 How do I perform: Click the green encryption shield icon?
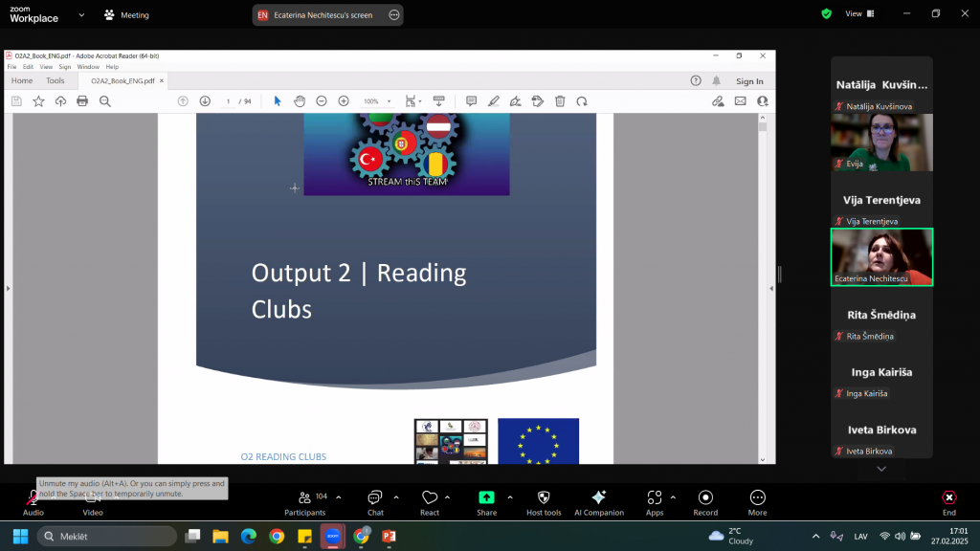(826, 13)
